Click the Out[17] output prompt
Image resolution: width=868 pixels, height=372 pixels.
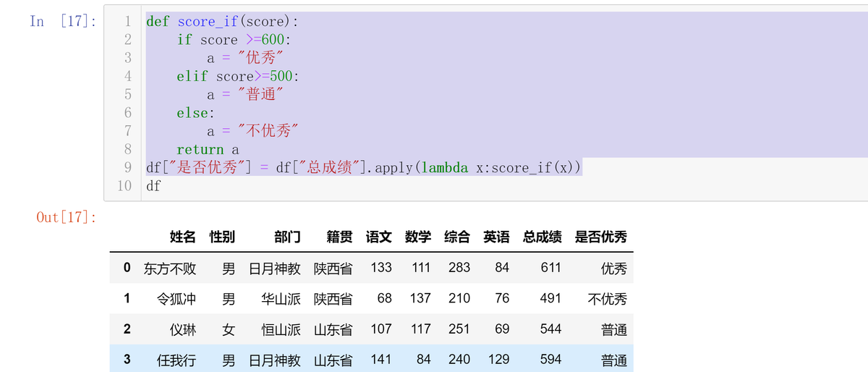(x=67, y=217)
